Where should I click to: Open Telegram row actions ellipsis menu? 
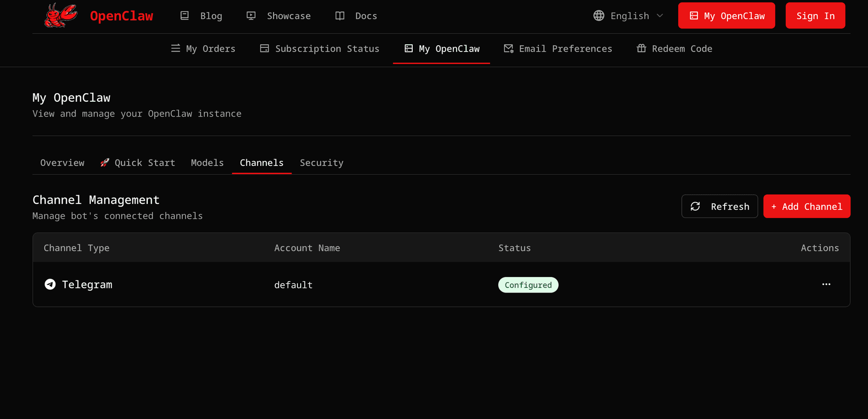pyautogui.click(x=826, y=284)
